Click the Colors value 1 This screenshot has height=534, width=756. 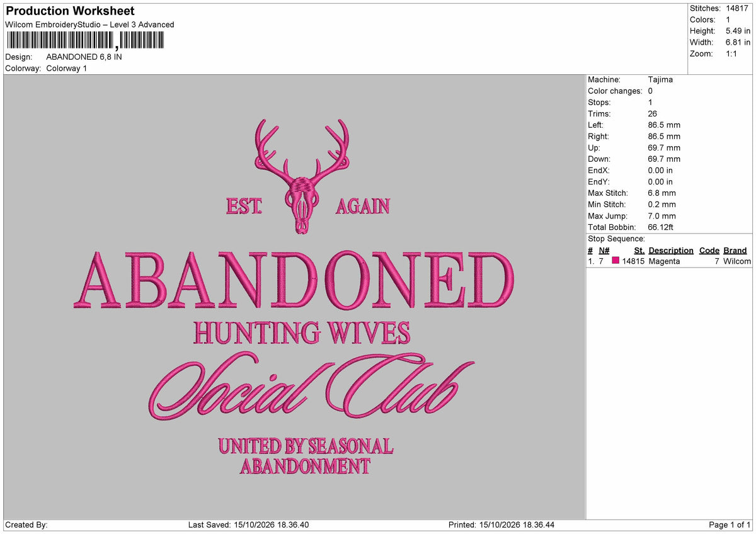pos(728,20)
